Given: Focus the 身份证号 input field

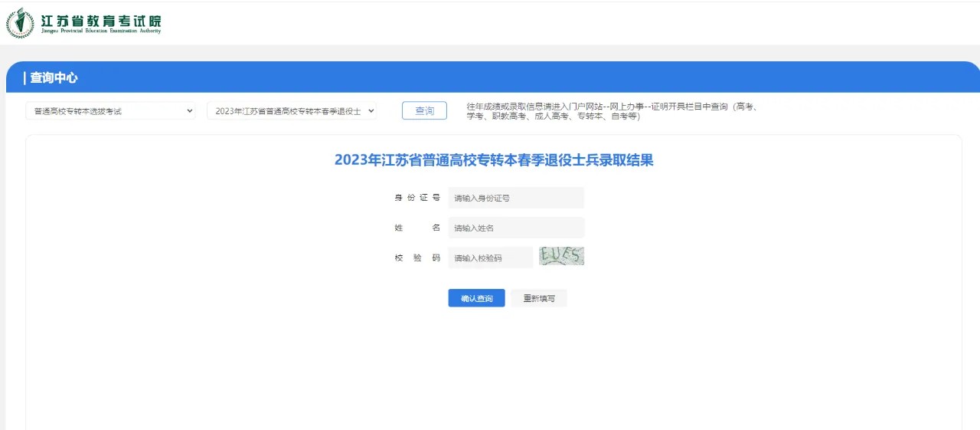Looking at the screenshot, I should 516,198.
